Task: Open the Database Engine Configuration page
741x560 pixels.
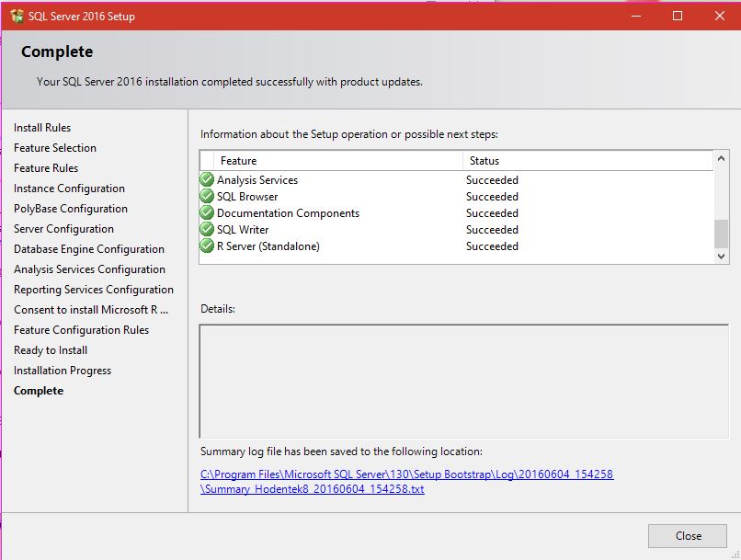Action: [x=88, y=248]
